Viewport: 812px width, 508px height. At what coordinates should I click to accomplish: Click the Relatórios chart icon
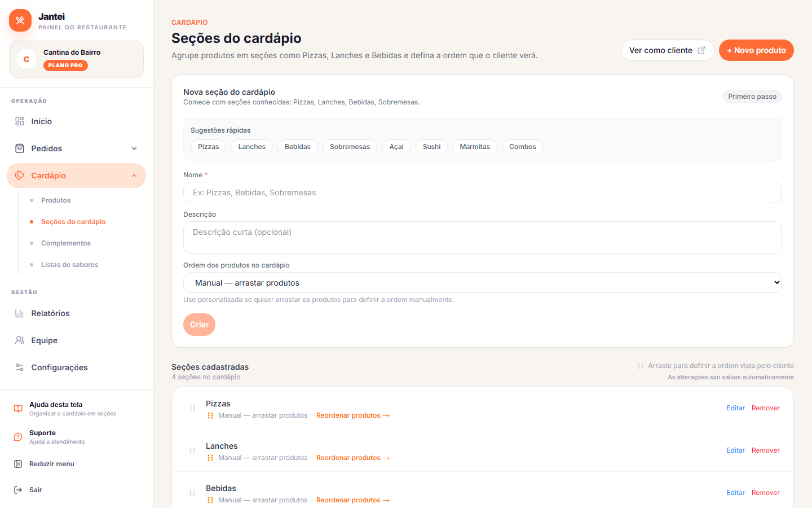(x=20, y=313)
